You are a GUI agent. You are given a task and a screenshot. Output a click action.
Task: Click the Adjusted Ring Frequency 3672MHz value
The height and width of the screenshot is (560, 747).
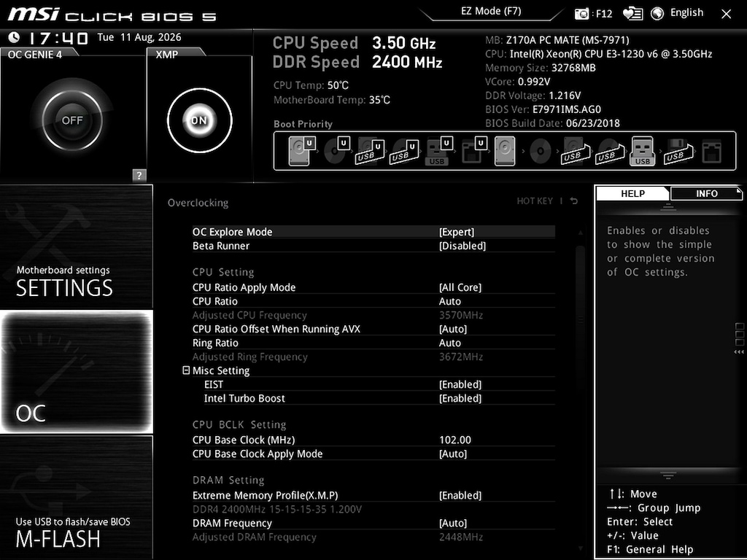pyautogui.click(x=461, y=357)
